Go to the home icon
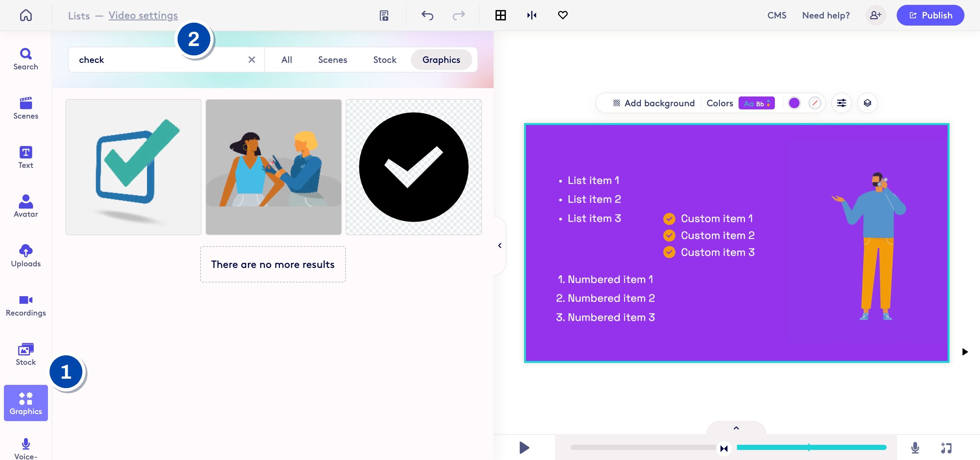The height and width of the screenshot is (460, 980). pos(26,15)
